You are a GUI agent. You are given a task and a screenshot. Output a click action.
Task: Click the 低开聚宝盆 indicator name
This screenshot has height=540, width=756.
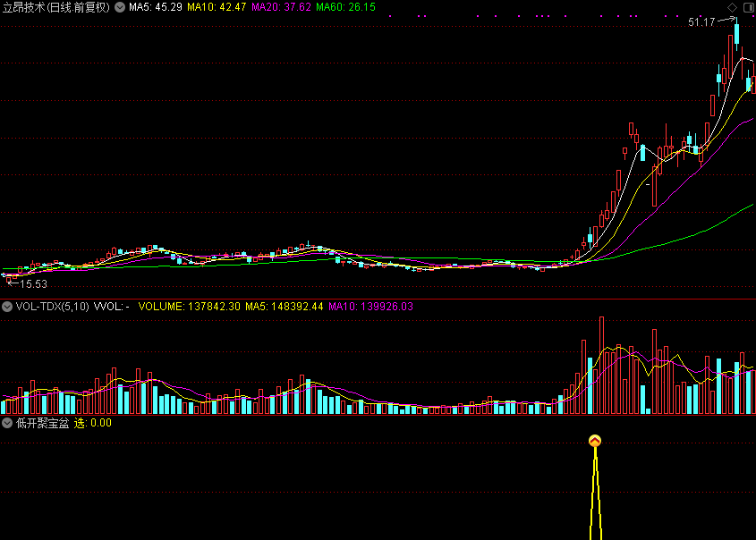[42, 423]
